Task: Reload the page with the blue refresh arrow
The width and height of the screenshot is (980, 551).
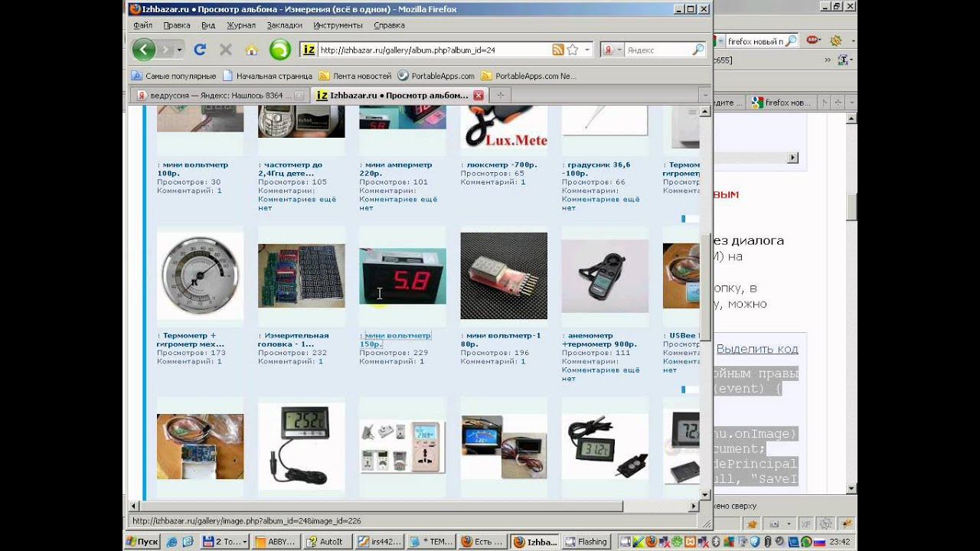Action: point(200,50)
